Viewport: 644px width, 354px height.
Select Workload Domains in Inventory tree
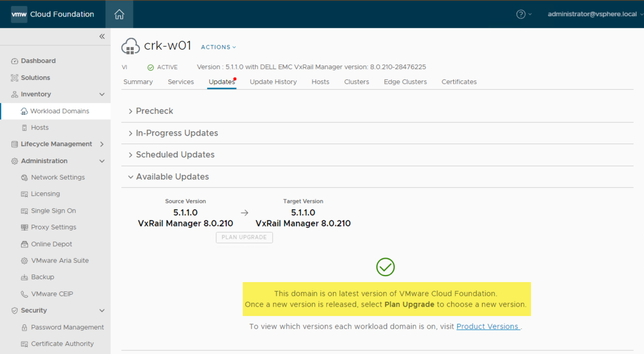click(60, 111)
